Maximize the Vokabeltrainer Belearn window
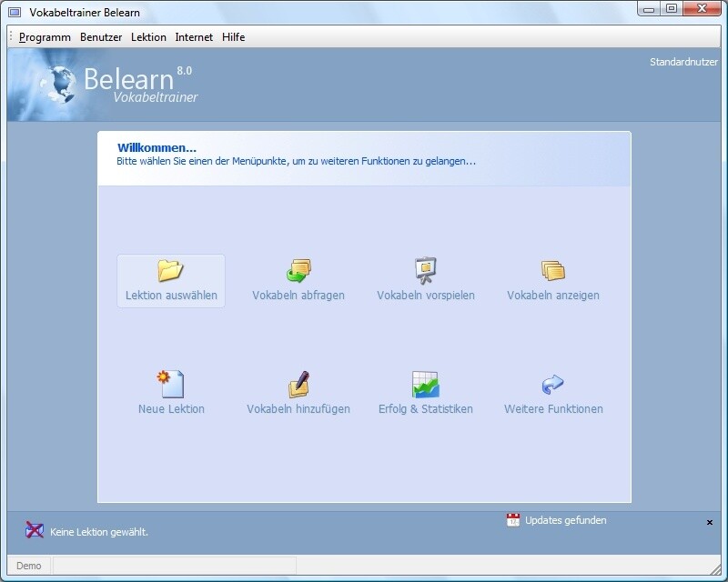The height and width of the screenshot is (582, 728). click(672, 8)
